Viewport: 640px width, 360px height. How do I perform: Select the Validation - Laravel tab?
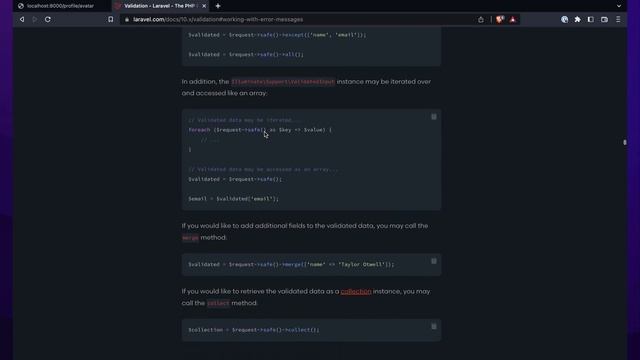coord(160,6)
